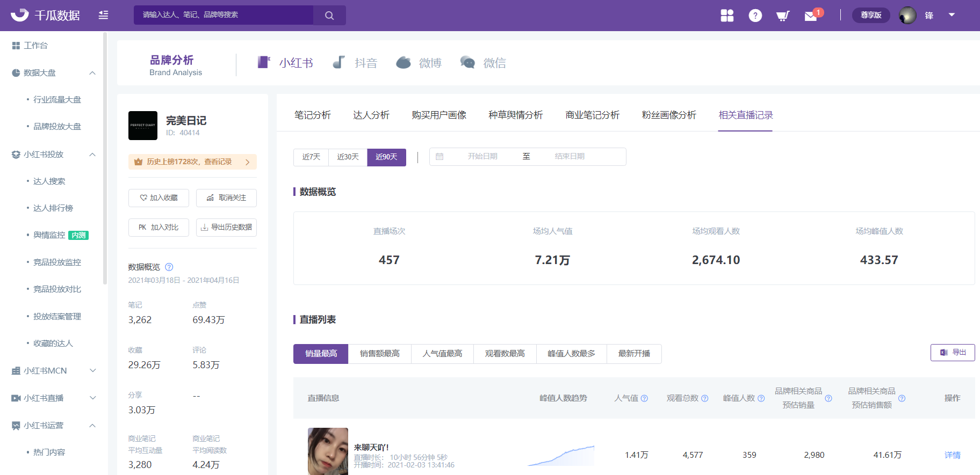Screen dimensions: 980x475
Task: View the 历史上榜1728次 records link
Action: pyautogui.click(x=192, y=162)
